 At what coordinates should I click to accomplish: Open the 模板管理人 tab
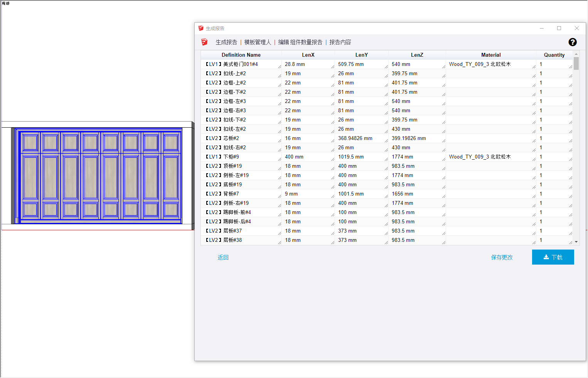(258, 42)
